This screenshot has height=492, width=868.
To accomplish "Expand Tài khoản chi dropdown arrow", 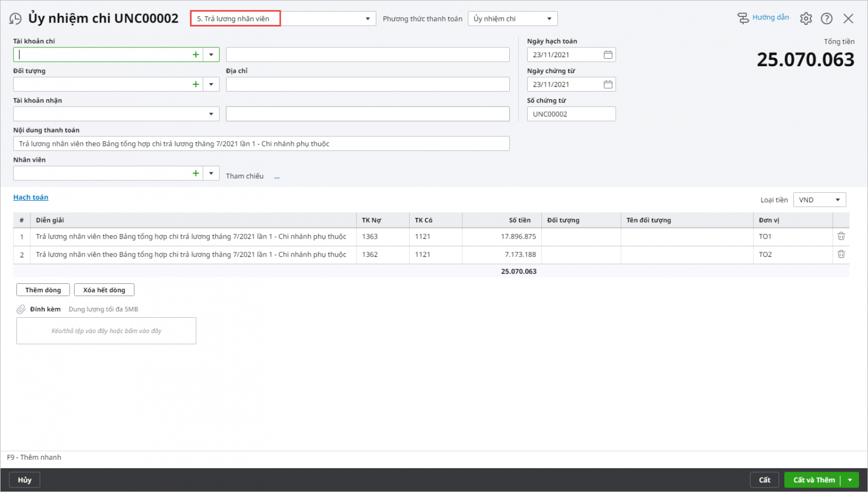I will point(211,55).
